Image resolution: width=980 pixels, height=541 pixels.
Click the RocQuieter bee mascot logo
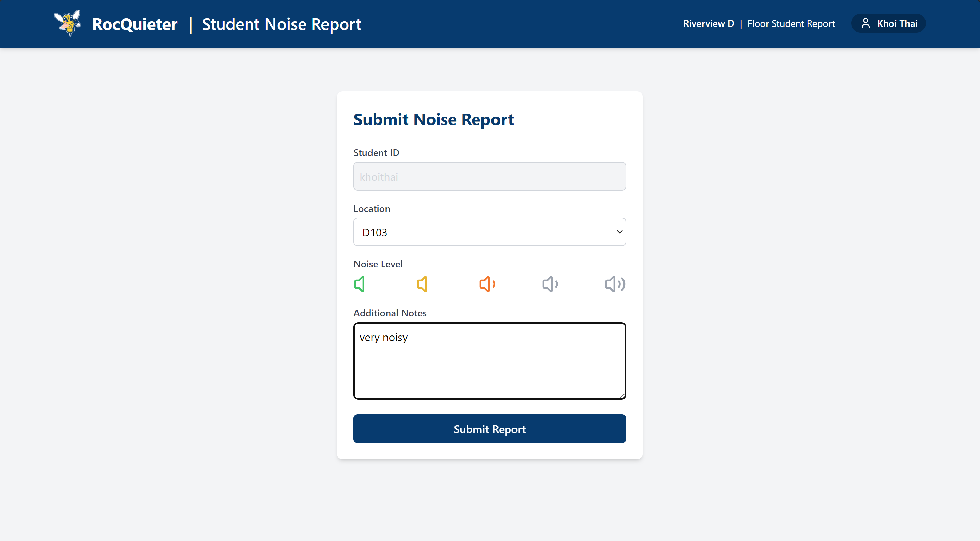[68, 23]
